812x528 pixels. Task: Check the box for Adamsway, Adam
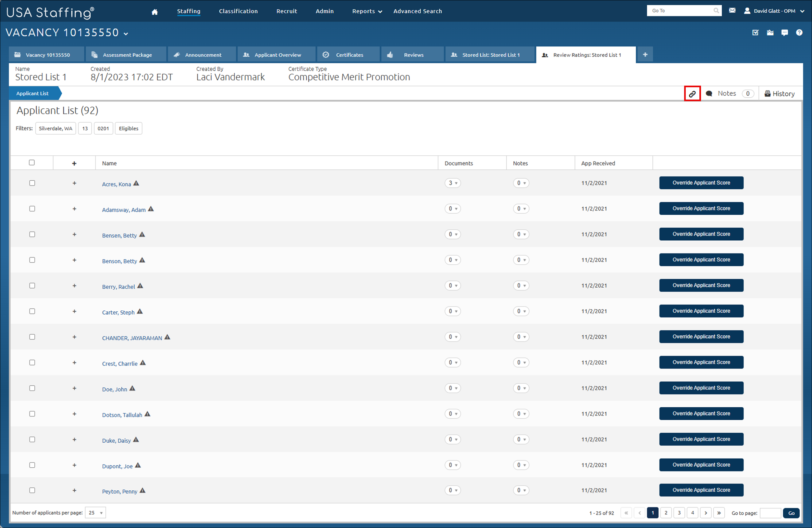pyautogui.click(x=32, y=209)
